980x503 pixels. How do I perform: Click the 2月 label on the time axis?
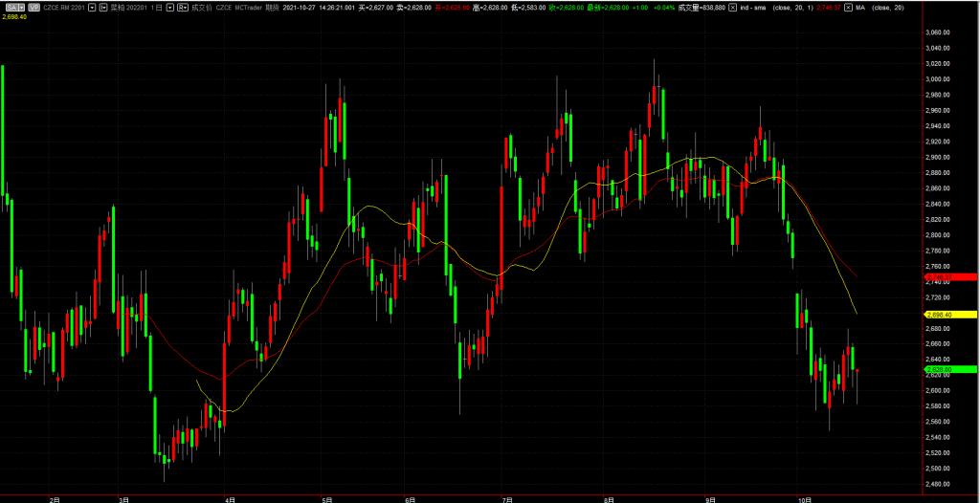55,499
